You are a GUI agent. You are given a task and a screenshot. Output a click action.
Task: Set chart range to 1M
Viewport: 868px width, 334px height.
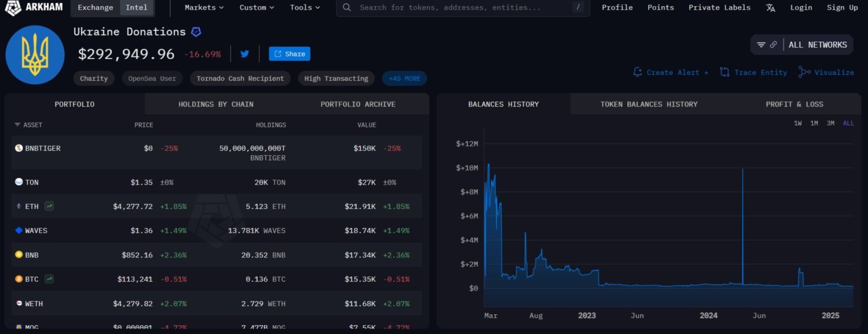(814, 123)
